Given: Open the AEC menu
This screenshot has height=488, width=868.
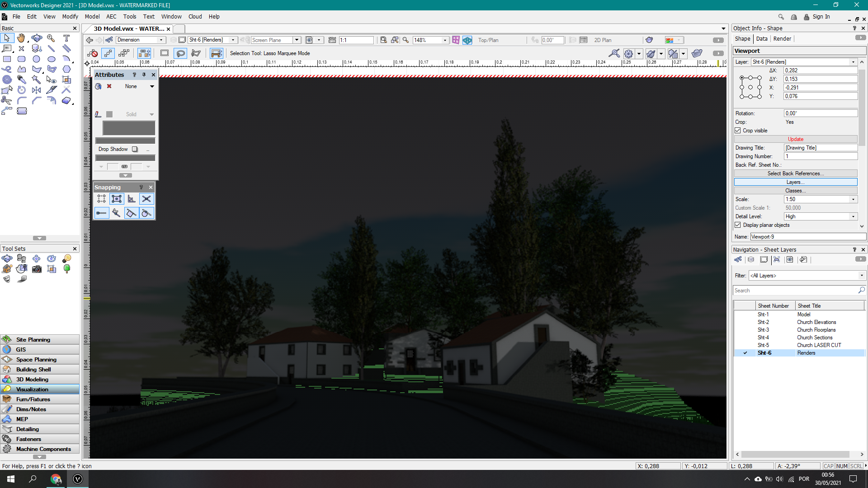Looking at the screenshot, I should click(111, 17).
